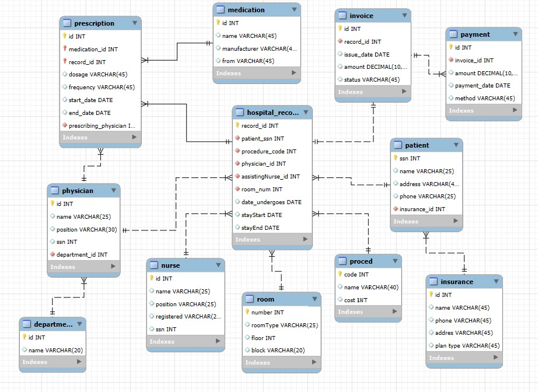Click primary key icon of prescription id
The width and height of the screenshot is (538, 392).
pos(65,36)
